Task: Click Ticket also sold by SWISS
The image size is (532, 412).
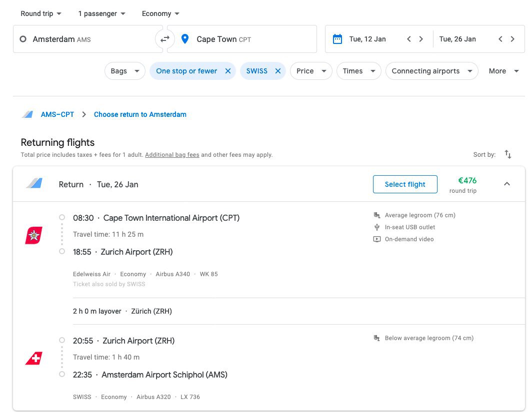Action: [x=109, y=284]
